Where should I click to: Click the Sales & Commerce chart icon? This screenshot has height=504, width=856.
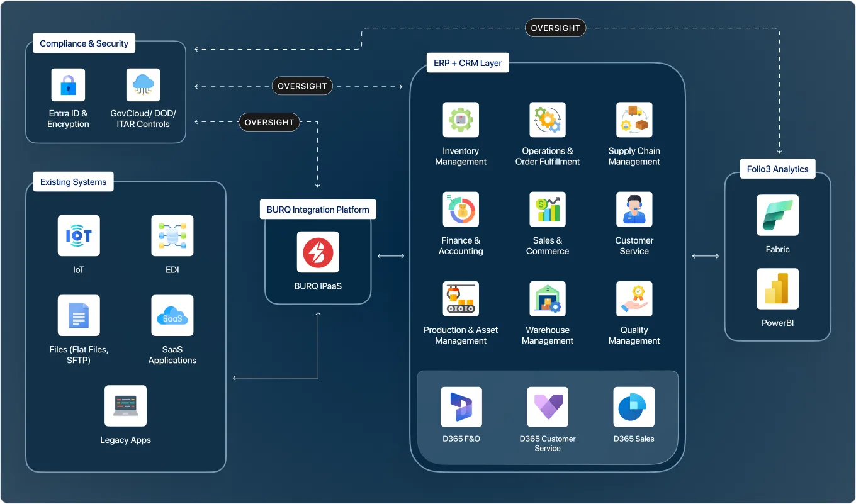point(548,210)
